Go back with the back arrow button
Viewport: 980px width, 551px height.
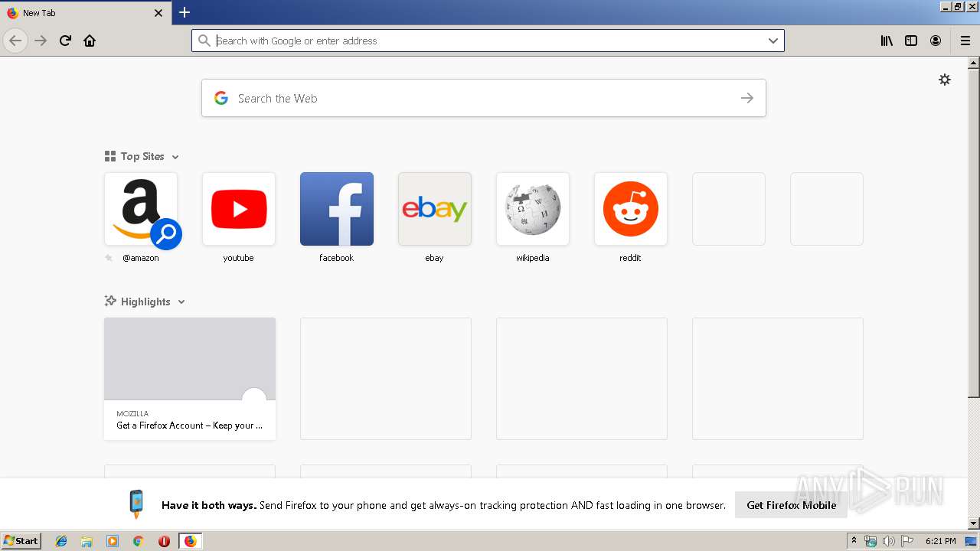[15, 41]
